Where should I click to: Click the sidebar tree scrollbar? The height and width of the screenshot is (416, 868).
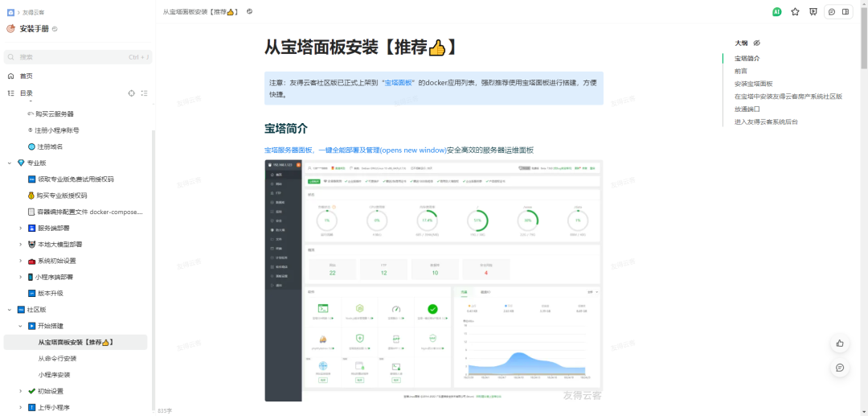click(x=154, y=271)
